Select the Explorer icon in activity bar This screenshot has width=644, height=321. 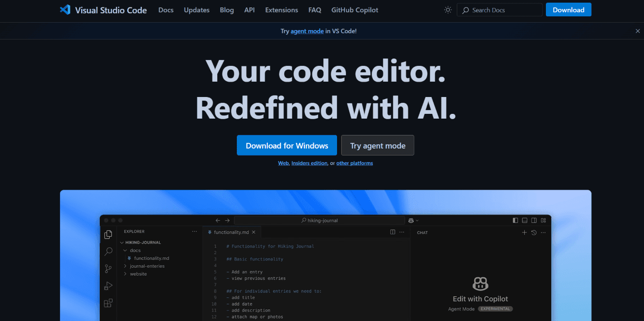[x=108, y=235]
